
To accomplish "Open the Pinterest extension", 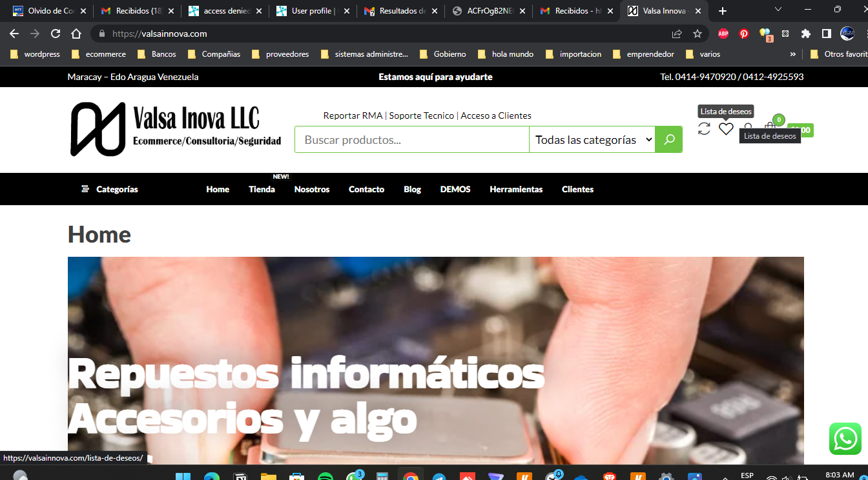I will pos(744,34).
